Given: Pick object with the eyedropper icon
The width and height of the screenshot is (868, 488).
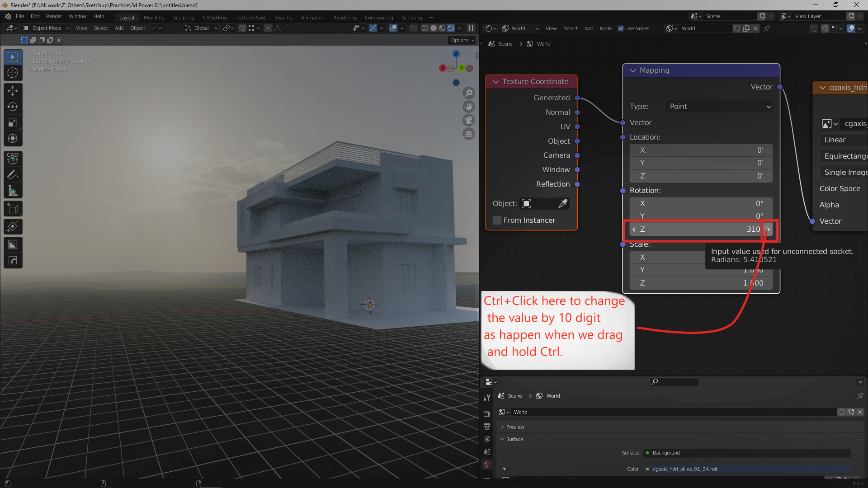Looking at the screenshot, I should pos(563,204).
